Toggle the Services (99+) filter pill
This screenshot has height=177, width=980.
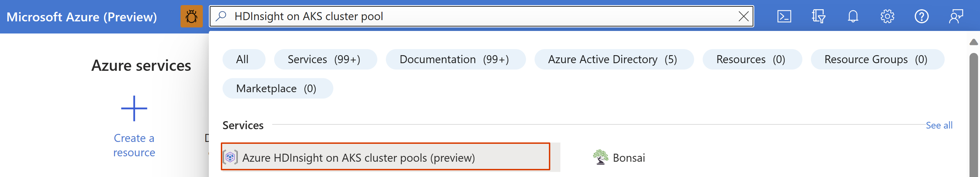click(x=325, y=59)
